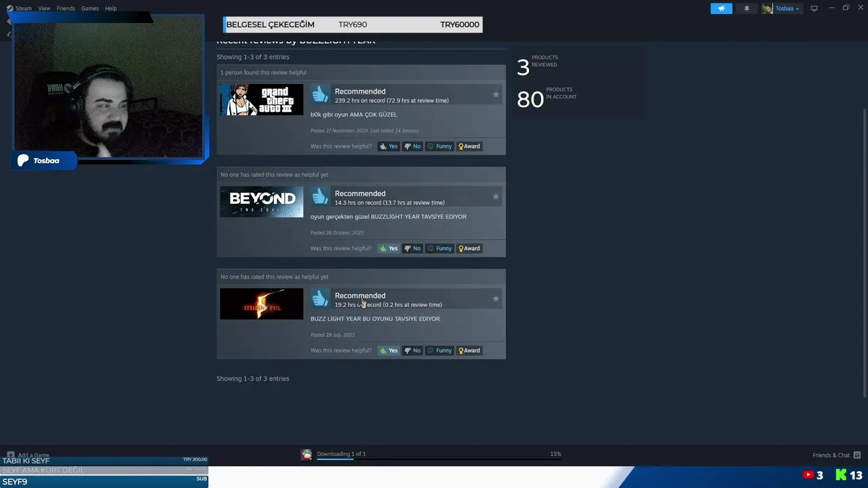Rate GTA III review not helpful with No
Image resolution: width=868 pixels, height=488 pixels.
pyautogui.click(x=412, y=146)
